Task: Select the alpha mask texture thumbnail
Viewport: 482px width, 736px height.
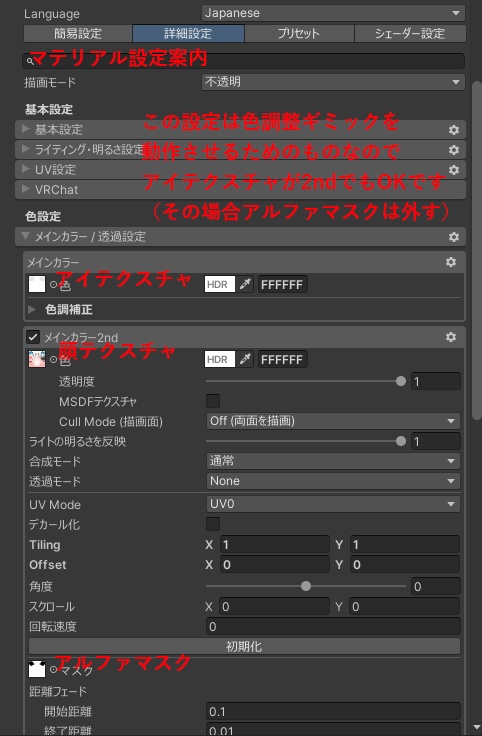Action: point(37,669)
